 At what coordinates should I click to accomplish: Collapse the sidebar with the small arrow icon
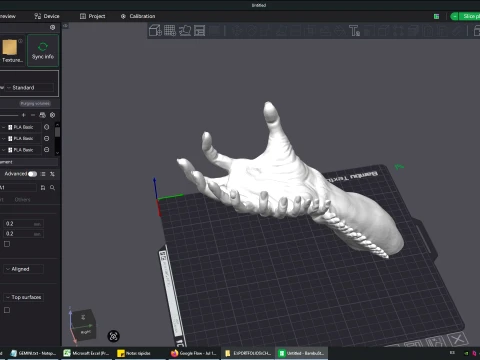[66, 26]
